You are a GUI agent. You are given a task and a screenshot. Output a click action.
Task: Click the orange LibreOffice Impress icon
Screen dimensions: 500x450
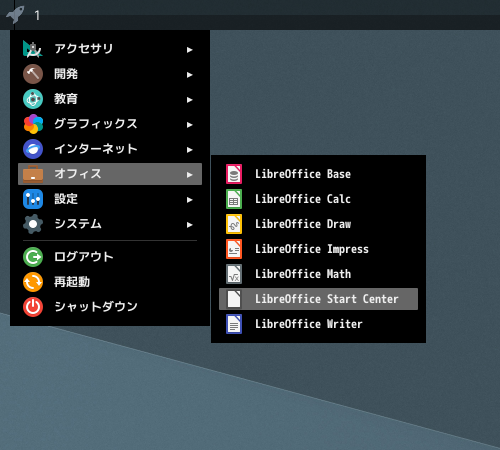click(x=234, y=249)
